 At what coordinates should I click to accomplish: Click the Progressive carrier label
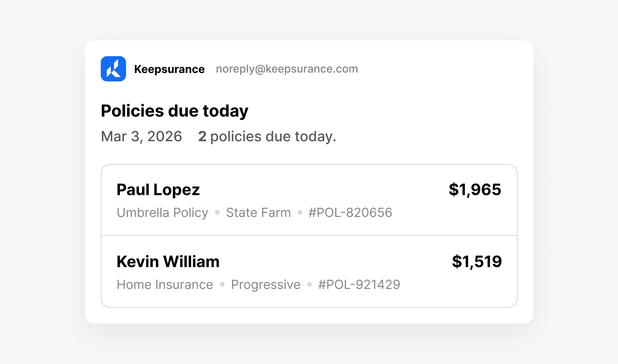click(x=266, y=285)
